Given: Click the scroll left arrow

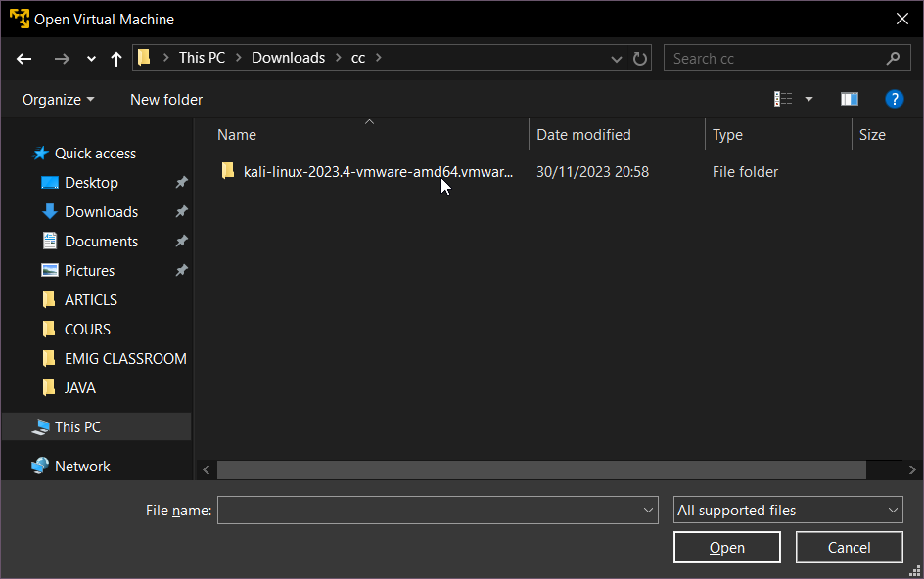Looking at the screenshot, I should coord(207,470).
